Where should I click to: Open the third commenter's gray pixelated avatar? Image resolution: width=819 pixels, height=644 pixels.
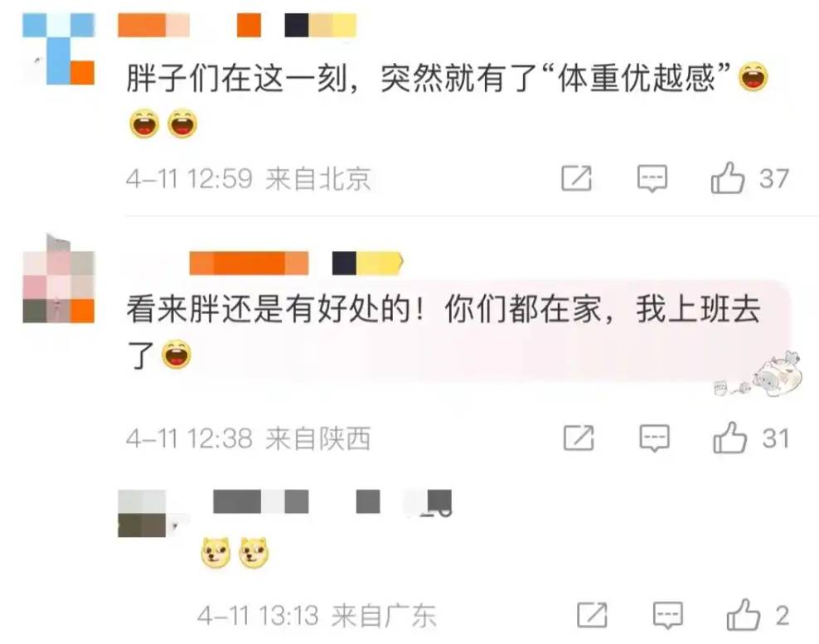coord(142,513)
